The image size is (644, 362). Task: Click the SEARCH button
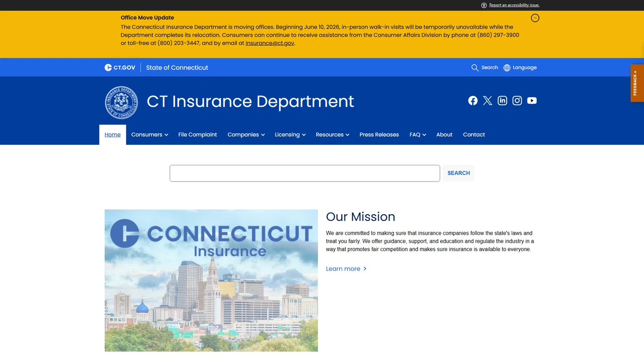click(459, 173)
